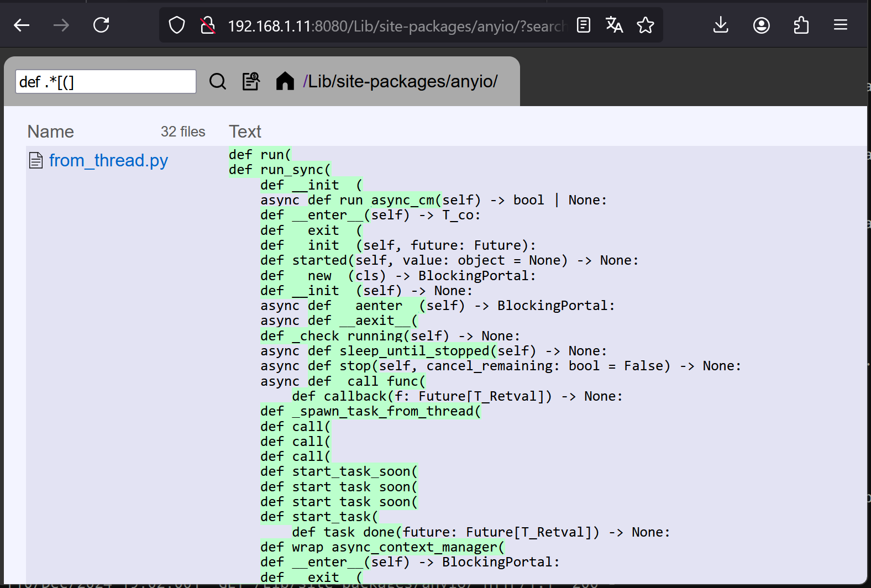871x588 pixels.
Task: Click the search field containing 'def .*[(]'
Action: pos(106,82)
